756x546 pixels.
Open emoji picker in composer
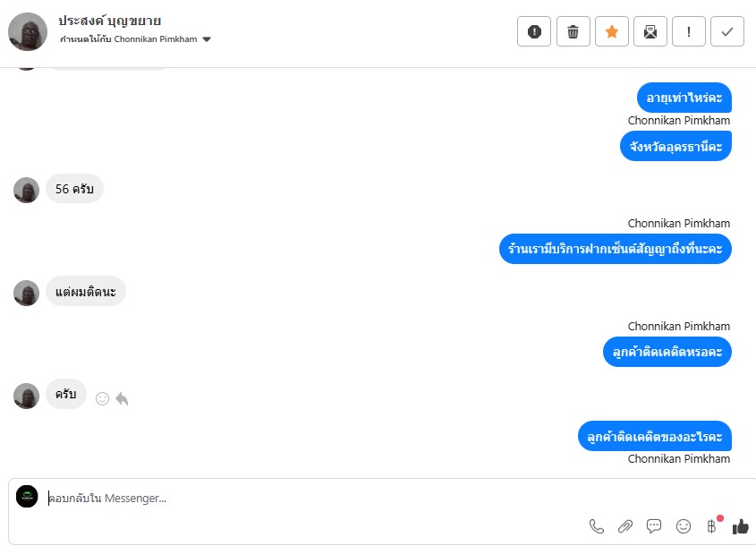684,526
